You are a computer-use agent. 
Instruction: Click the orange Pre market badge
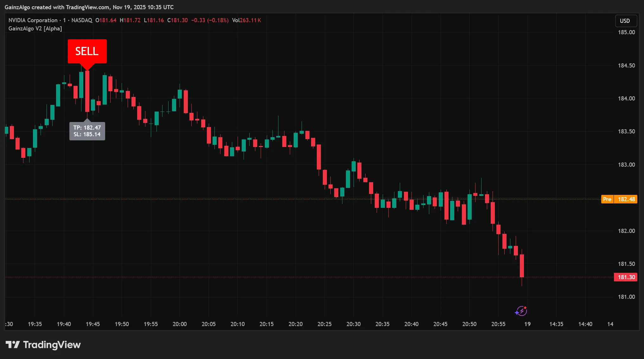point(607,199)
